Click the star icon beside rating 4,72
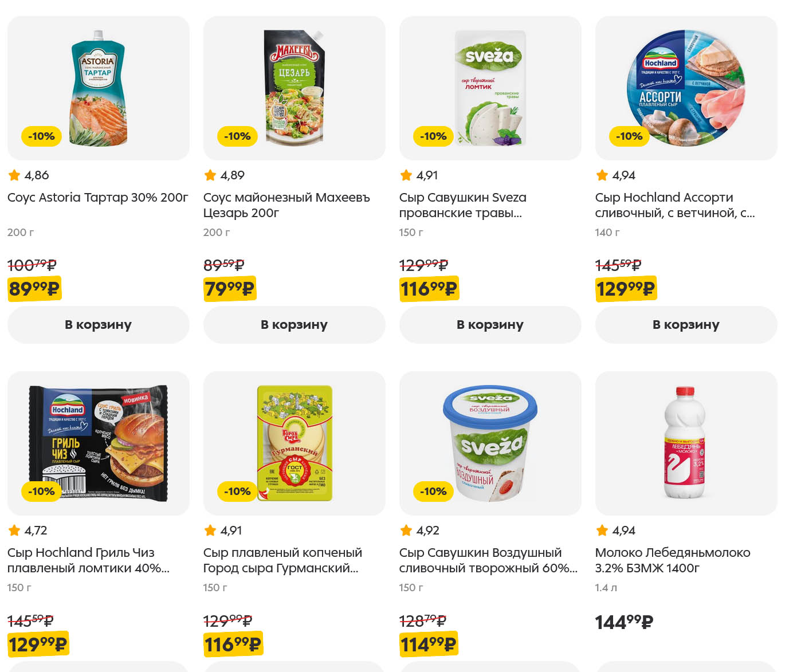 click(x=14, y=530)
